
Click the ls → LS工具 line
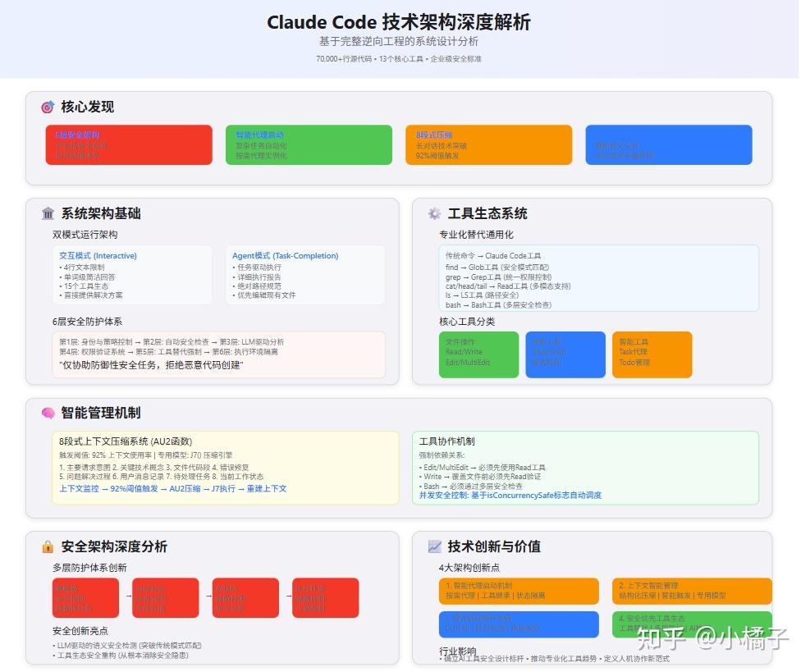coord(482,295)
